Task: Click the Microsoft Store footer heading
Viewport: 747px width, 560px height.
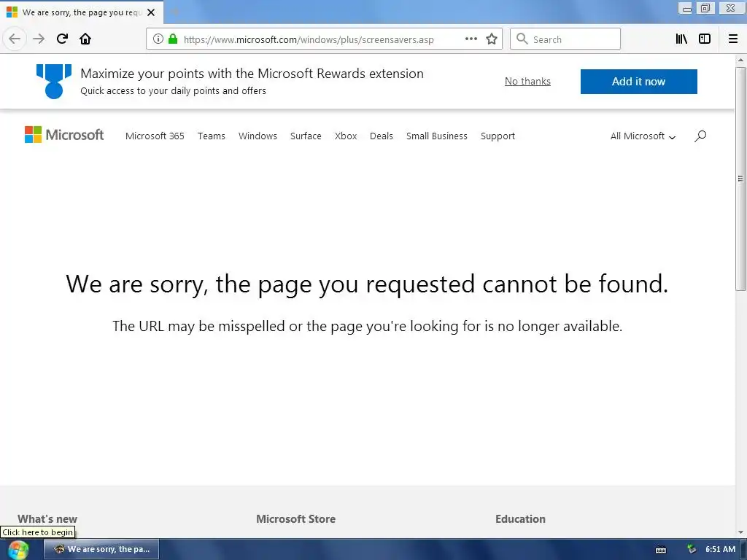Action: (296, 519)
